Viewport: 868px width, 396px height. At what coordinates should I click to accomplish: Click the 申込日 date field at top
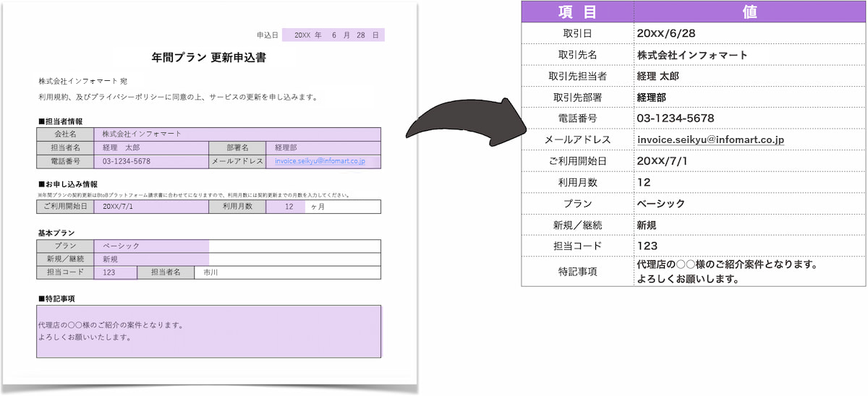tap(333, 35)
